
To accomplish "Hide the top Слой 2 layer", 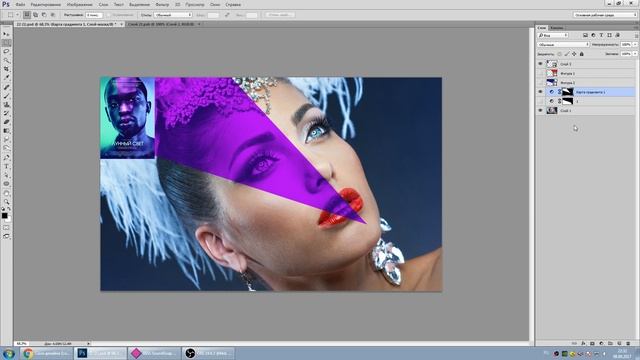I will pos(540,64).
